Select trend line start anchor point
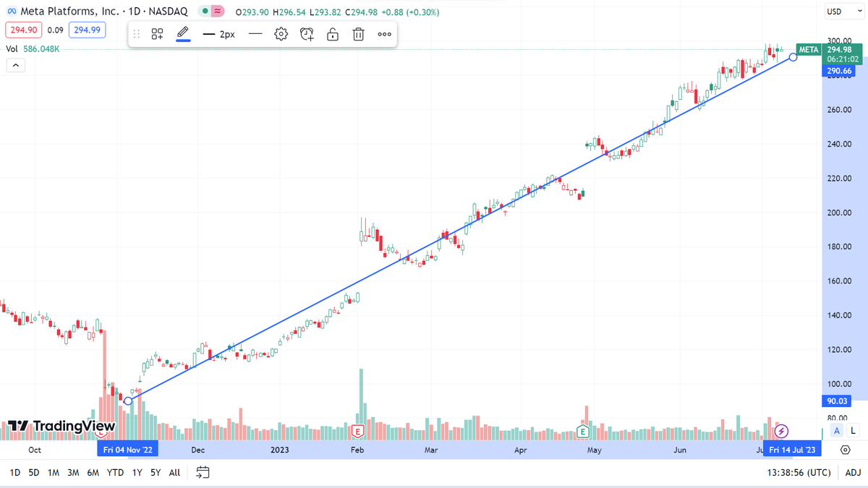Viewport: 868px width, 488px height. click(128, 401)
